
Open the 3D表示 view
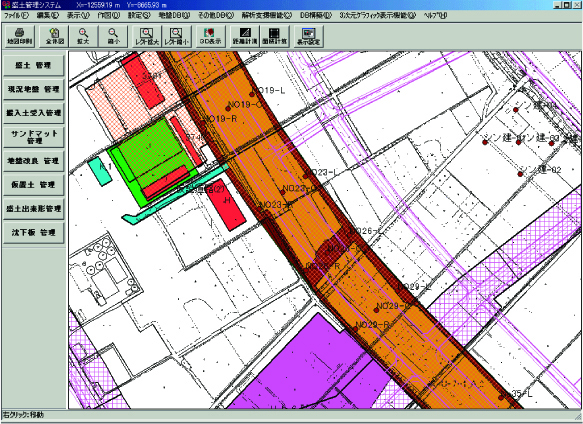point(210,36)
